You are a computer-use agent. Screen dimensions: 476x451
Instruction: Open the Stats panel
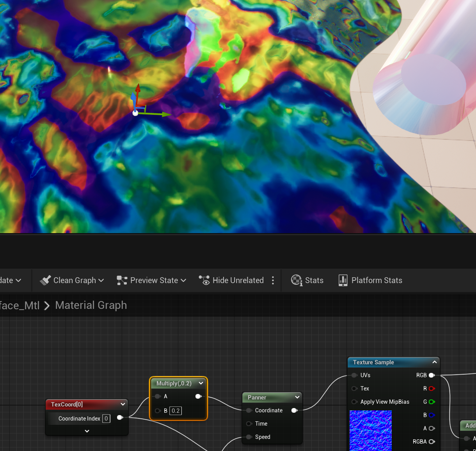307,280
